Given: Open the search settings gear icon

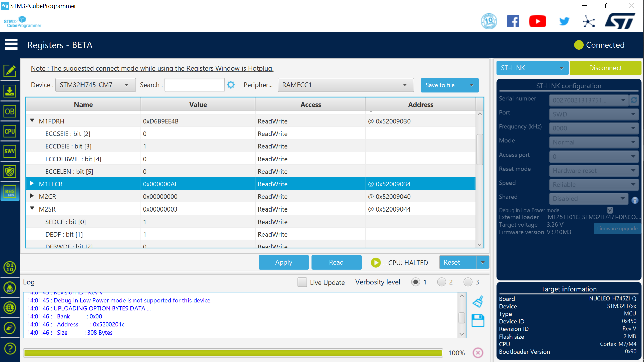Looking at the screenshot, I should coord(231,85).
